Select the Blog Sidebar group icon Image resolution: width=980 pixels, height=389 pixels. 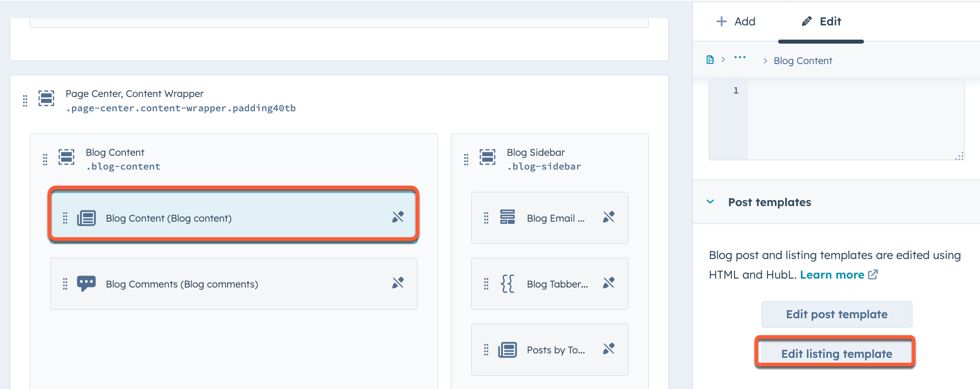click(x=487, y=157)
